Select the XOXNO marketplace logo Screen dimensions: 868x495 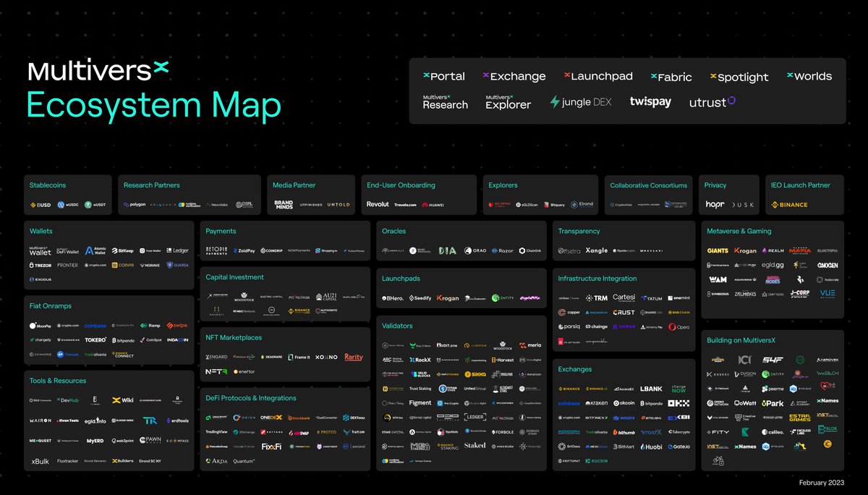(326, 357)
